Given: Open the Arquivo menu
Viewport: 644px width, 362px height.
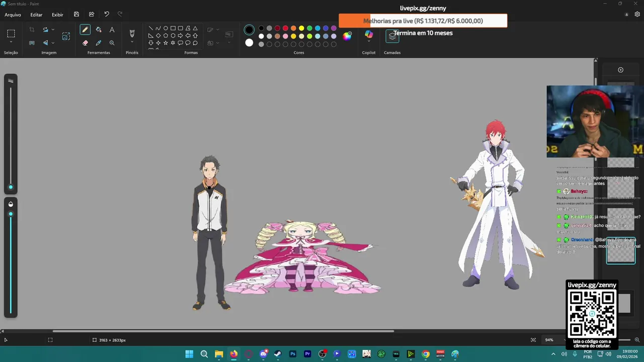Looking at the screenshot, I should [x=13, y=15].
